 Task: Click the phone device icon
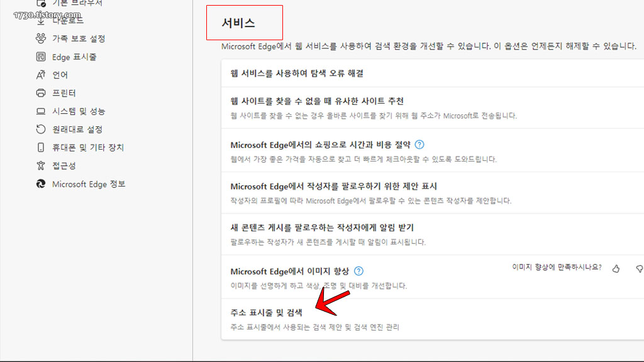point(41,147)
